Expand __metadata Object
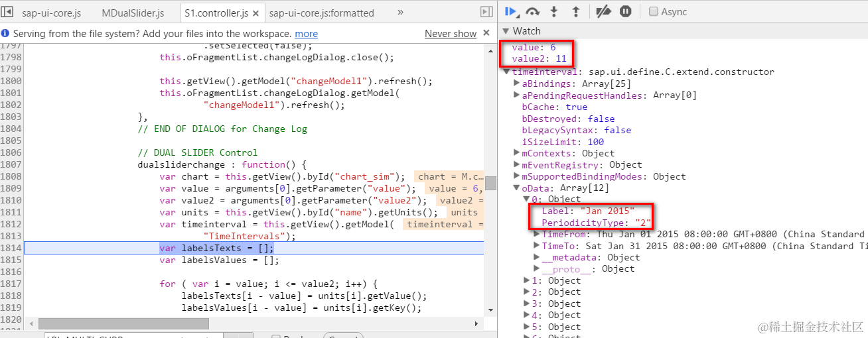Viewport: 868px width, 338px height. point(537,257)
